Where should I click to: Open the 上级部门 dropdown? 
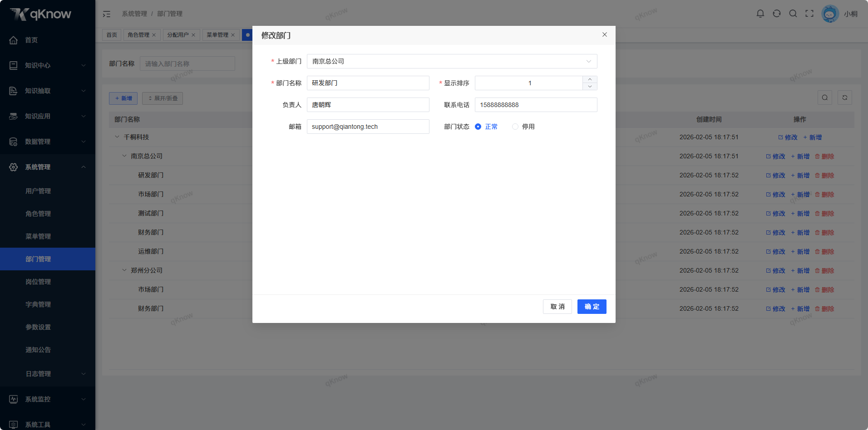point(452,61)
